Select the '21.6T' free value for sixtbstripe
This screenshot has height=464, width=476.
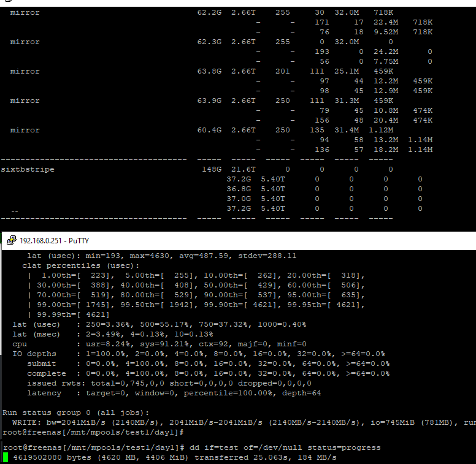click(x=244, y=169)
